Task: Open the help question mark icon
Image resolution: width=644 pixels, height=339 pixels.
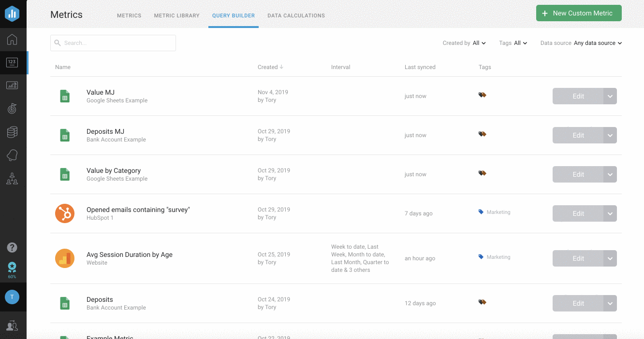Action: pos(12,248)
